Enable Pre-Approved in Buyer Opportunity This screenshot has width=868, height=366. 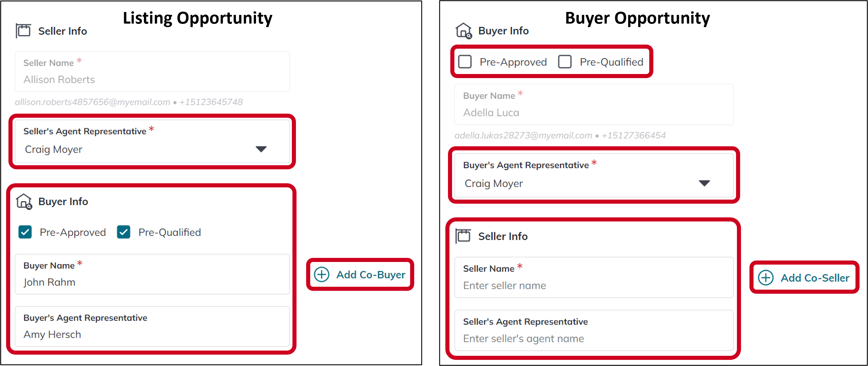[x=465, y=62]
